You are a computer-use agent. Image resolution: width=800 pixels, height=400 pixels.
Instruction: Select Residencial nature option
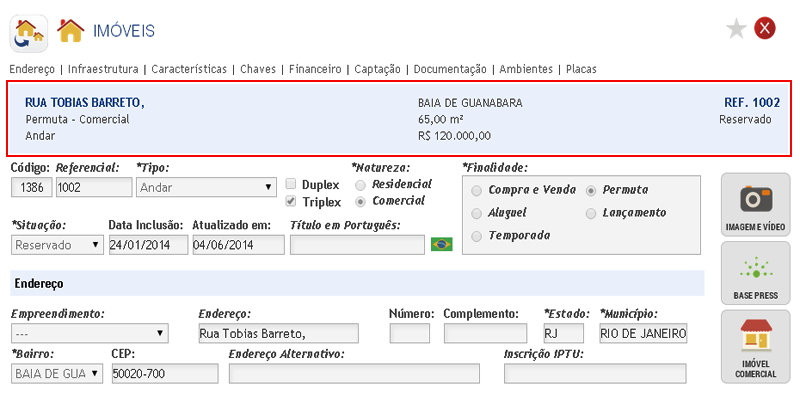coord(361,185)
